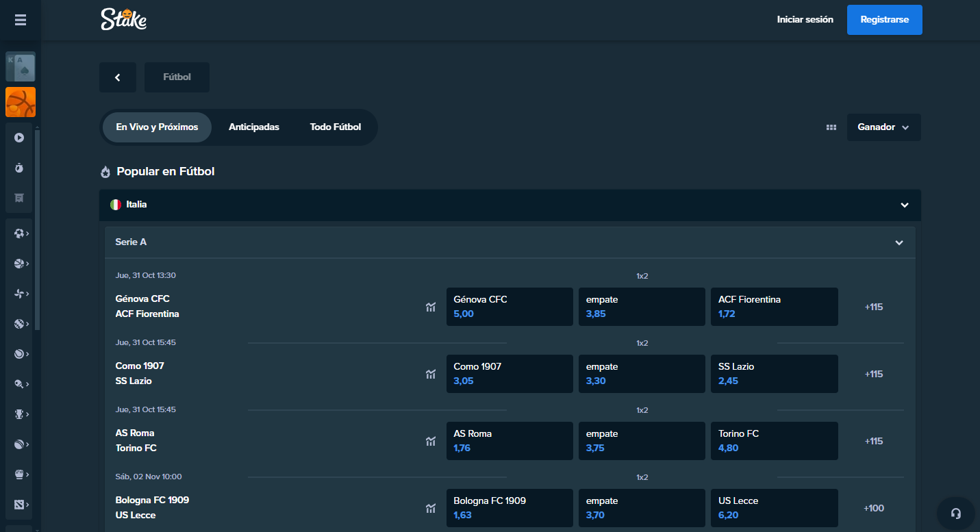Viewport: 980px width, 532px height.
Task: Select the soccer ball sport icon in sidebar
Action: [x=19, y=233]
